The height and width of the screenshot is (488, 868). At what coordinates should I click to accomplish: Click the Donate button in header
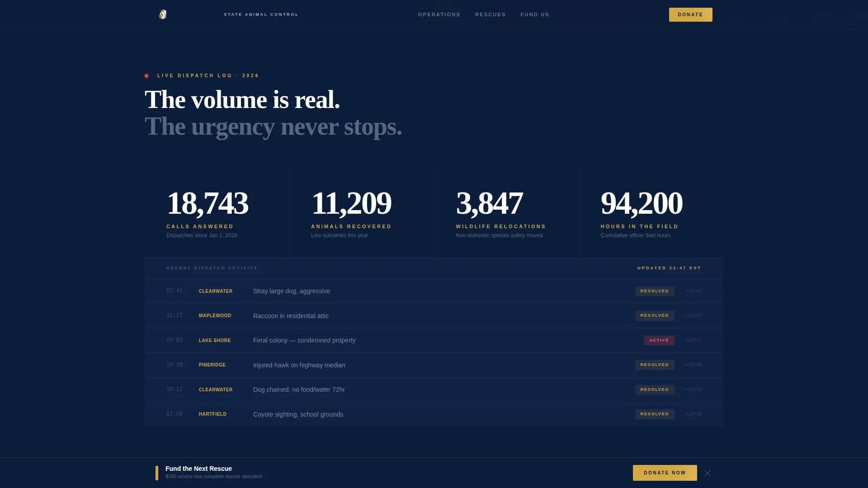point(690,14)
